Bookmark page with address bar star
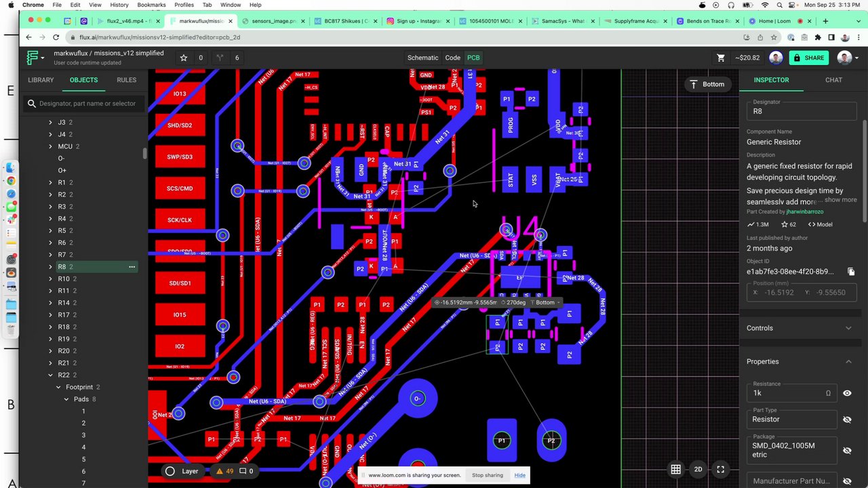The width and height of the screenshot is (868, 488). point(774,37)
